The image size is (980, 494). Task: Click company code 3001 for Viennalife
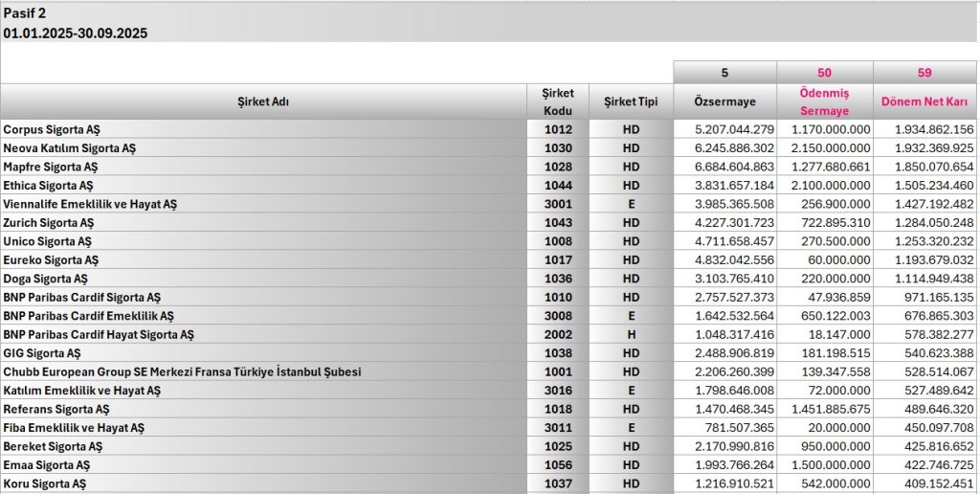pos(557,204)
